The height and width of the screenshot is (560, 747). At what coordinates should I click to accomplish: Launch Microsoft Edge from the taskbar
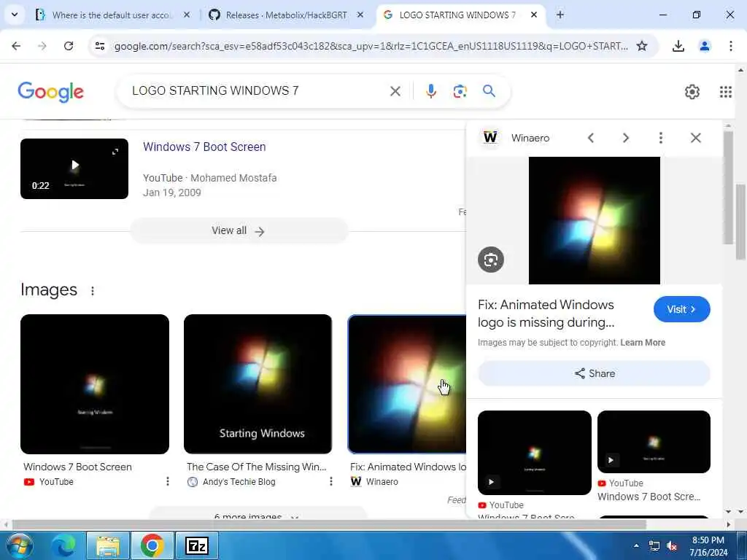63,545
